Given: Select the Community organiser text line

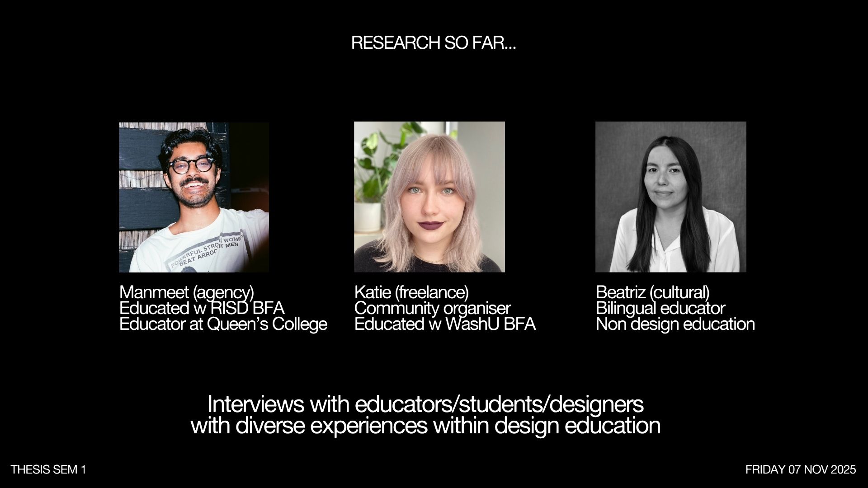Looking at the screenshot, I should 433,309.
